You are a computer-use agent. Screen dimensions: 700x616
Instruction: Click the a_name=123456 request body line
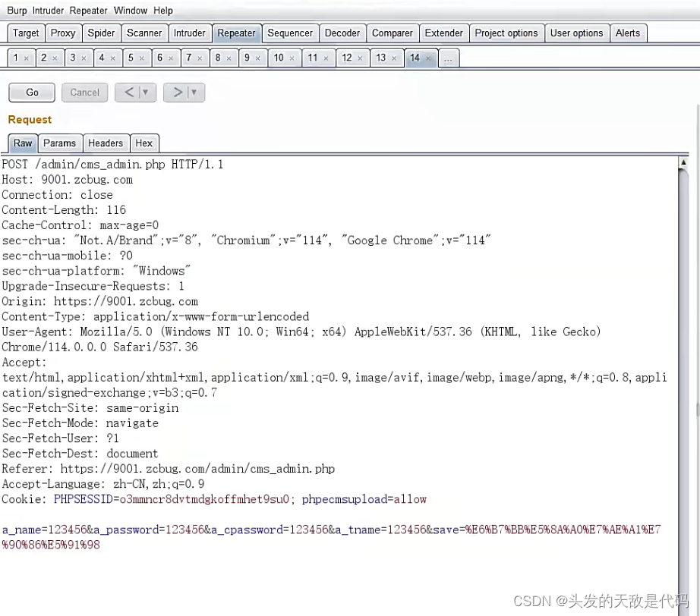331,537
